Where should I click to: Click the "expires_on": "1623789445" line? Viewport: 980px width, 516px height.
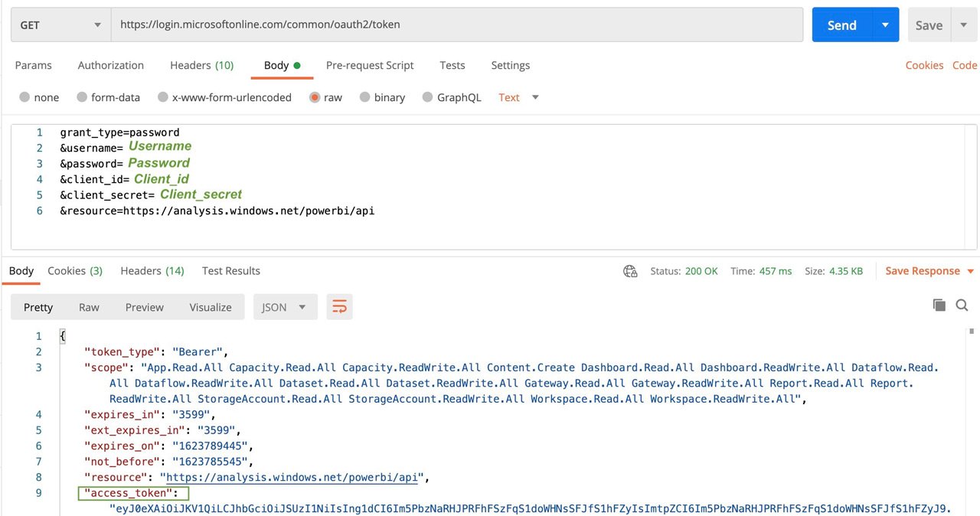click(x=168, y=446)
